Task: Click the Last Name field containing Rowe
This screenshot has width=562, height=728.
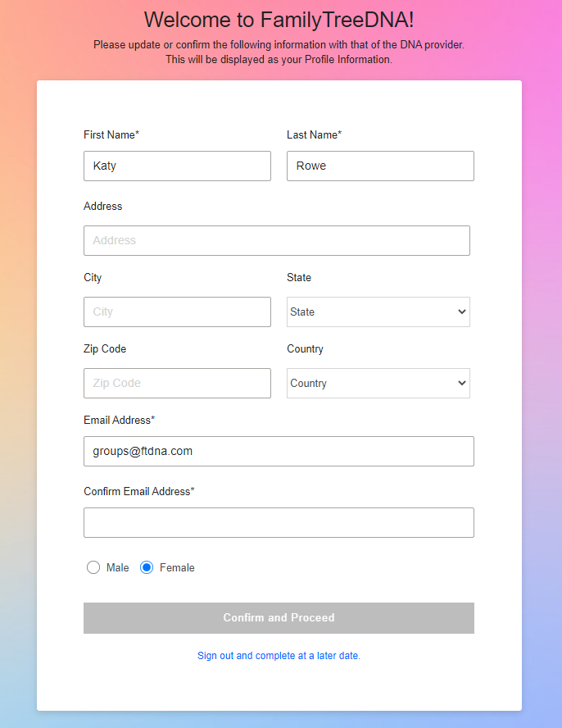Action: 380,166
